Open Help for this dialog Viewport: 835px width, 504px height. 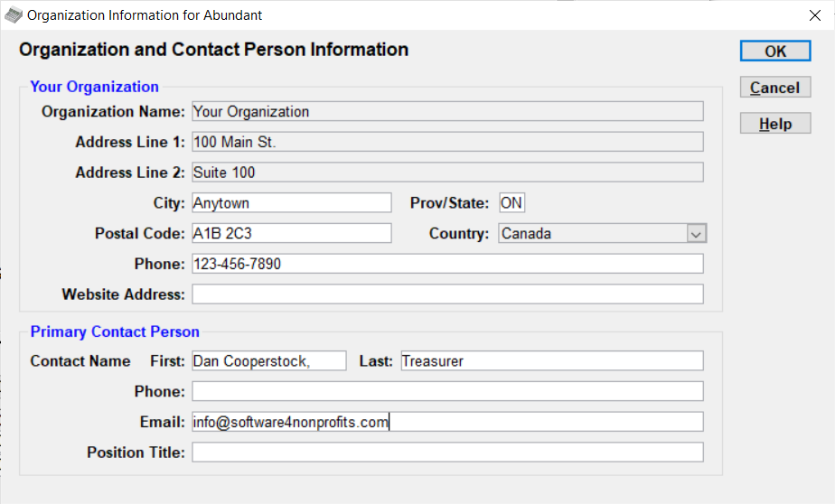pos(774,124)
